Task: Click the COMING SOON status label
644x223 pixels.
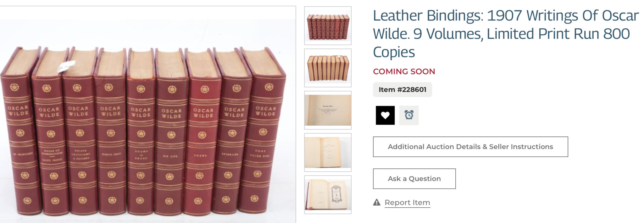Action: click(404, 71)
